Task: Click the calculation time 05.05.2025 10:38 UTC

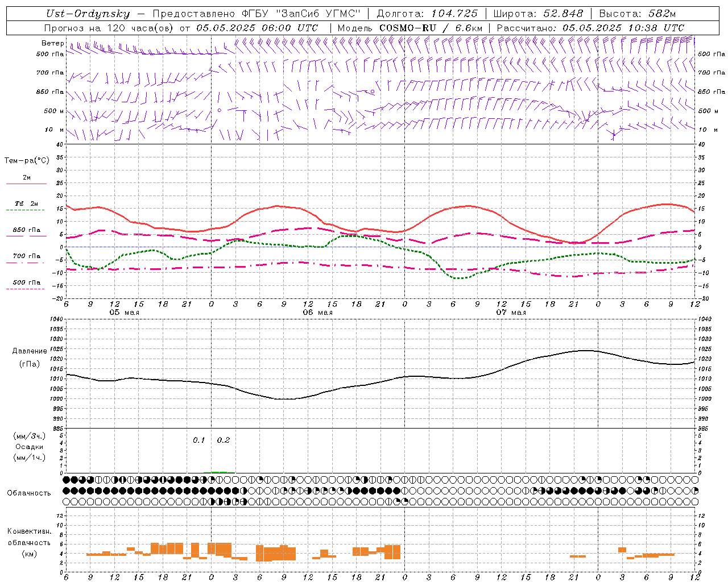Action: (x=623, y=28)
